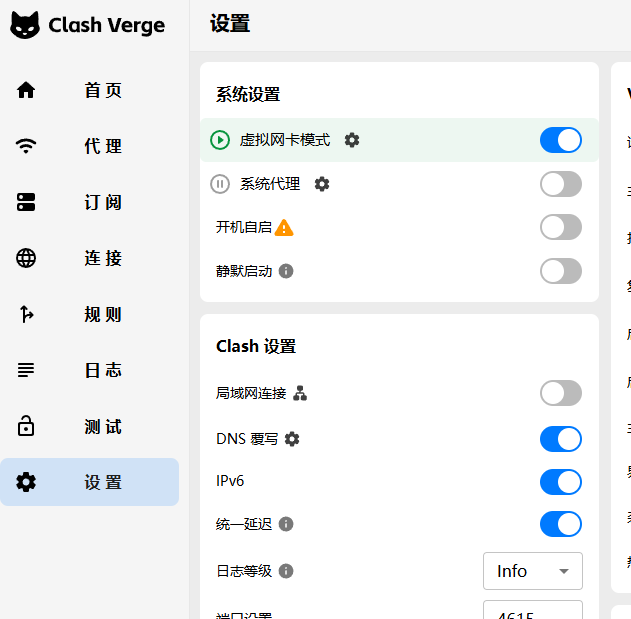Viewport: 631px width, 619px height.
Task: Click the 端口设置 port input field
Action: (532, 611)
